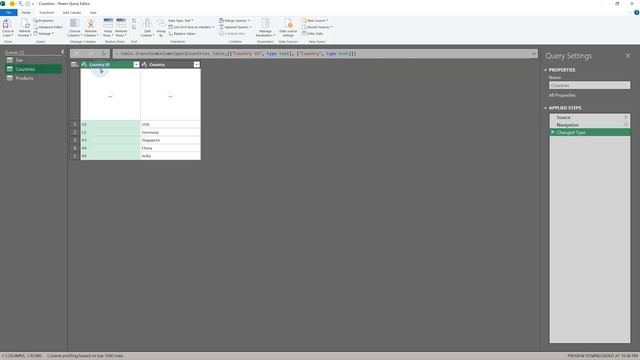Open the New Source dropdown
This screenshot has width=640, height=360.
click(315, 20)
